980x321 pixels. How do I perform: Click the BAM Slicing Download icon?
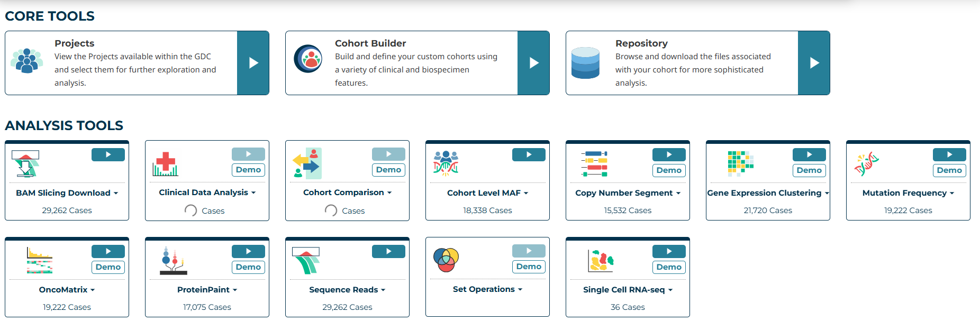(x=25, y=163)
